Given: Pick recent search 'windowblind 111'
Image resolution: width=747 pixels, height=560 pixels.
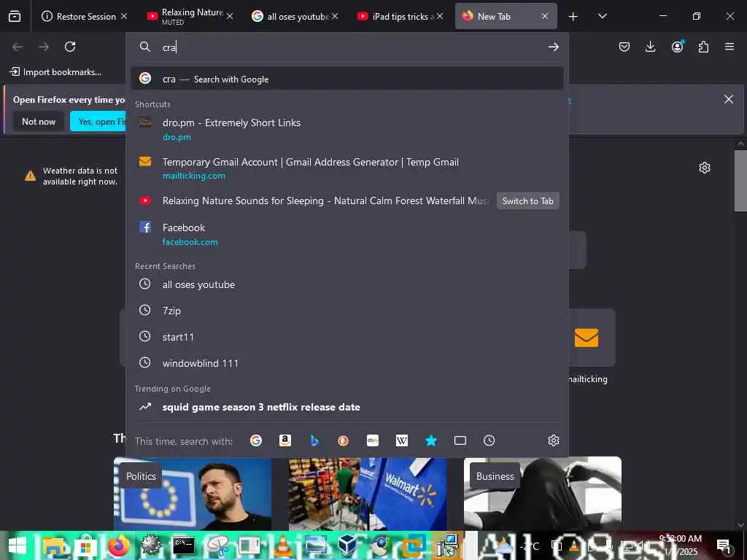Looking at the screenshot, I should (x=347, y=363).
